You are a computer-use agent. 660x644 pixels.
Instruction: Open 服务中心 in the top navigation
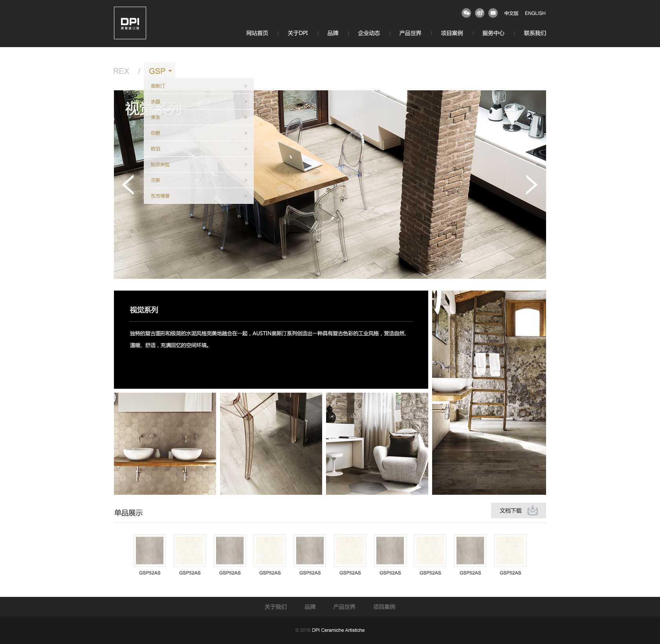tap(493, 33)
